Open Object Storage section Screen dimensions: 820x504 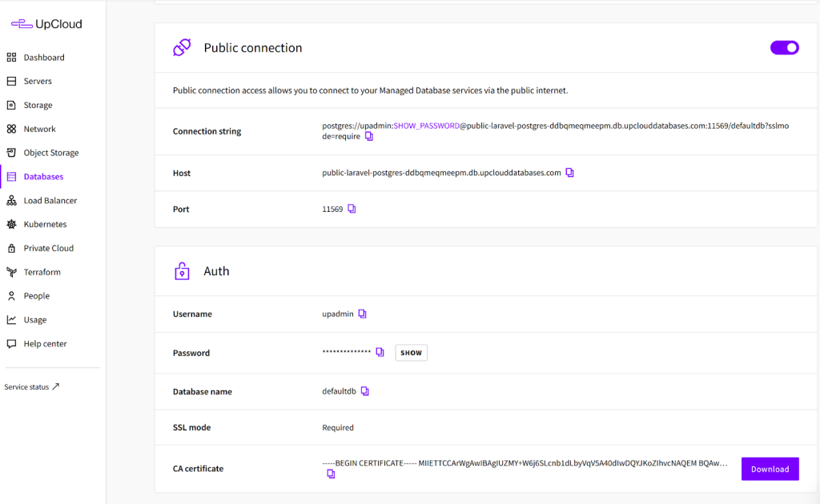(50, 153)
